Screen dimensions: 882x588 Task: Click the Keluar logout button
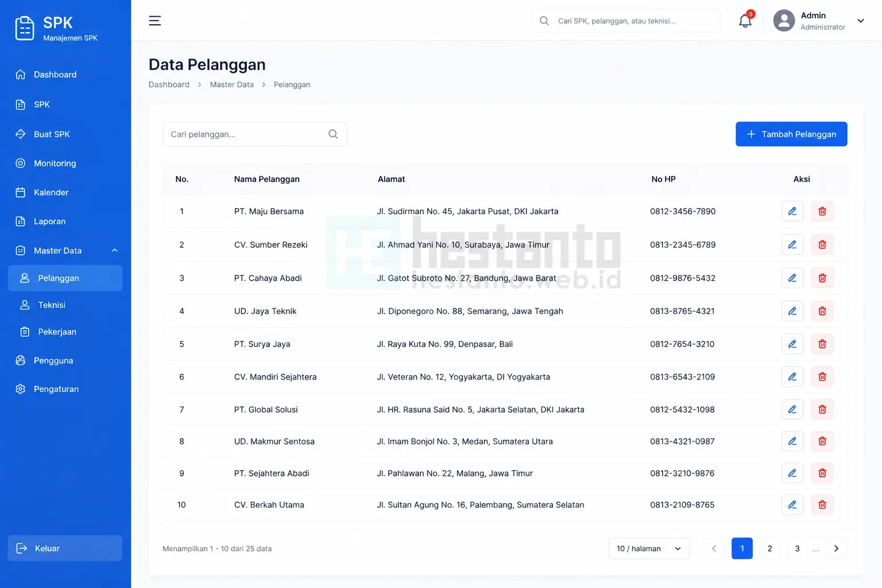(x=65, y=548)
